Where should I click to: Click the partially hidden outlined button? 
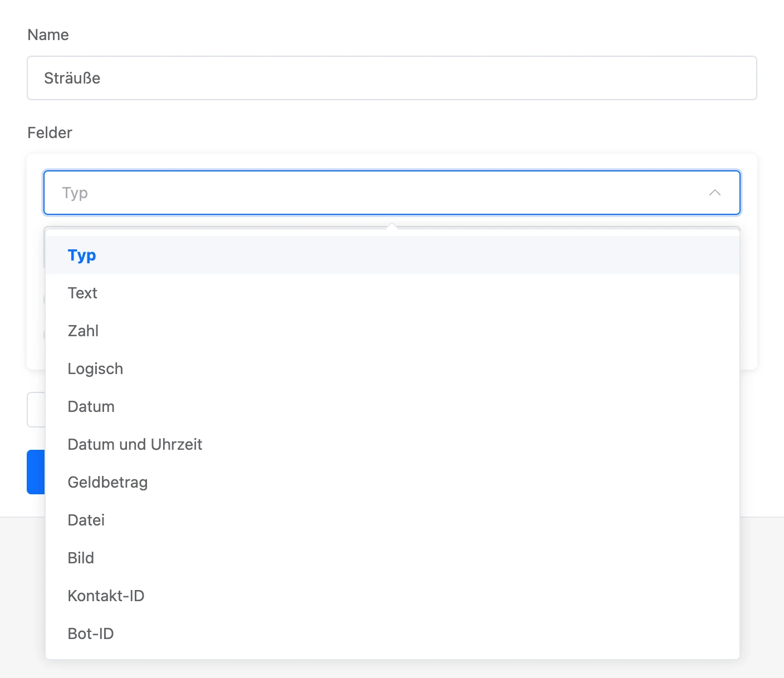click(x=36, y=410)
